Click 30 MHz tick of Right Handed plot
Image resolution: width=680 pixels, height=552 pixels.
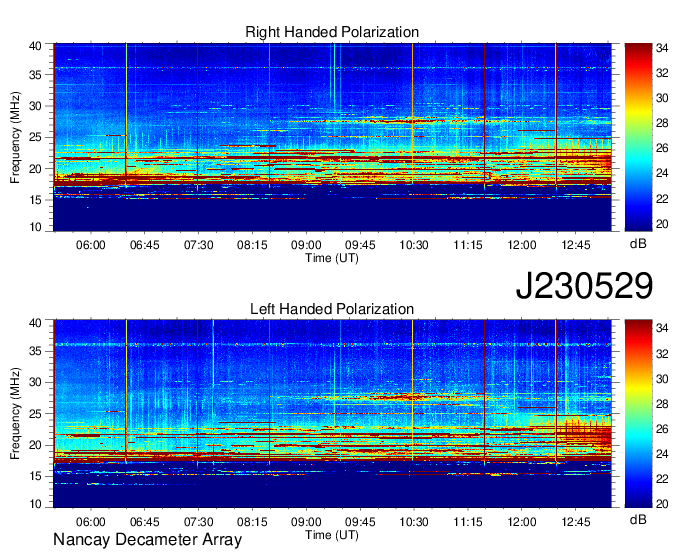35,106
